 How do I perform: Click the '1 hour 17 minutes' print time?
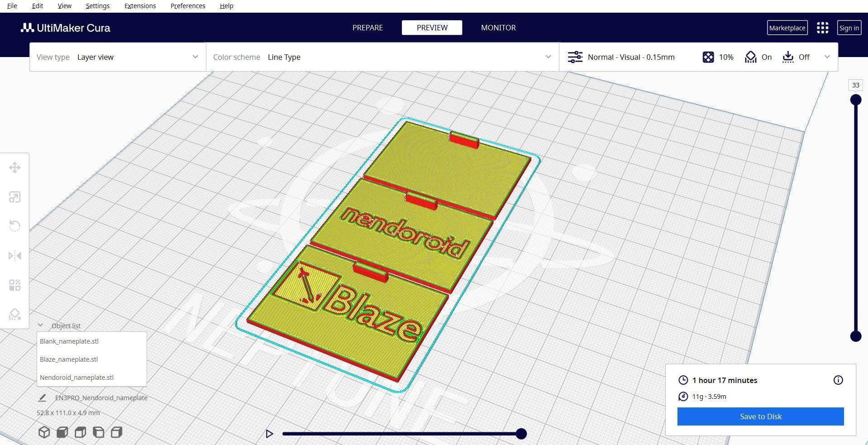(725, 380)
